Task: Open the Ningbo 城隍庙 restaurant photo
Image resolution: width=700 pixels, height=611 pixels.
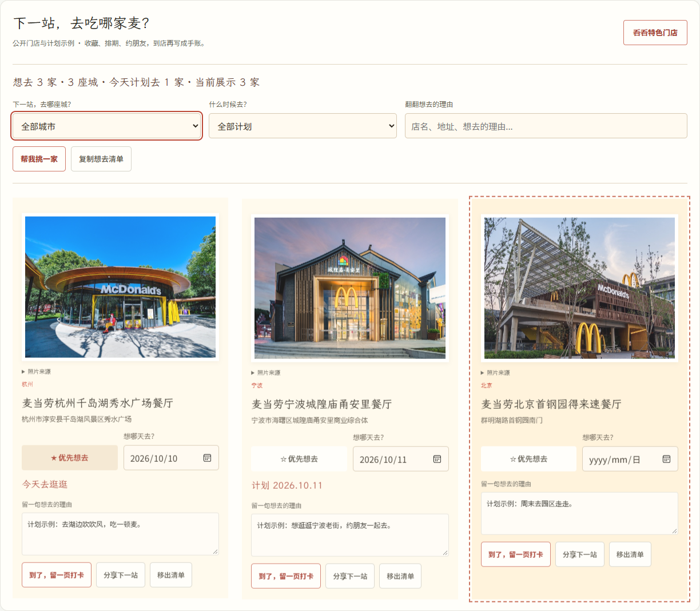Action: click(x=350, y=288)
